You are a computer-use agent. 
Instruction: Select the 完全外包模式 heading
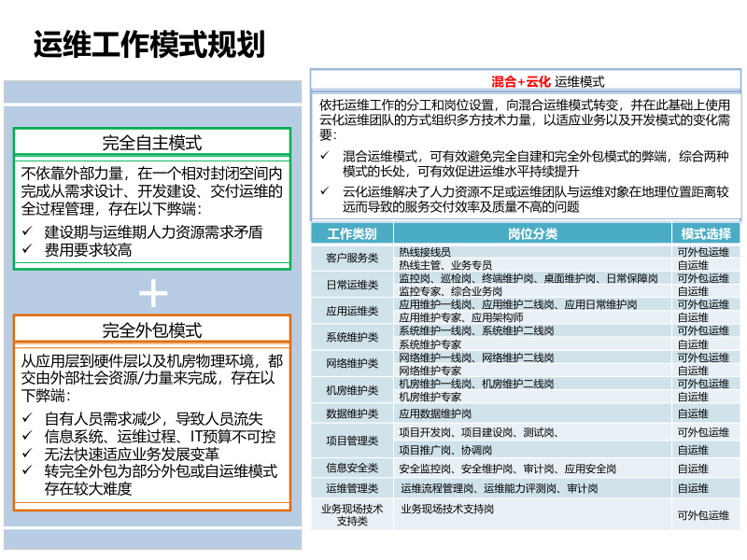click(x=152, y=330)
